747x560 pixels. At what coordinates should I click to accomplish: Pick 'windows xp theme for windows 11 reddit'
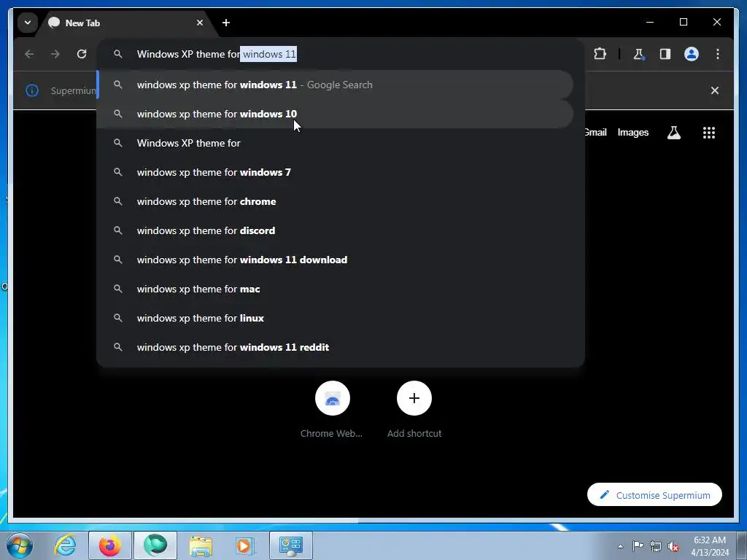pyautogui.click(x=335, y=347)
